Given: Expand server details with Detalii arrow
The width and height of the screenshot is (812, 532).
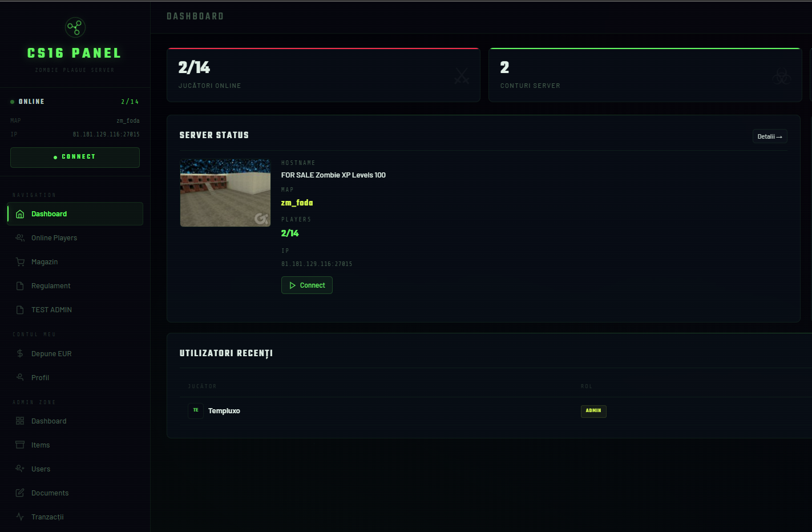Looking at the screenshot, I should pos(769,136).
